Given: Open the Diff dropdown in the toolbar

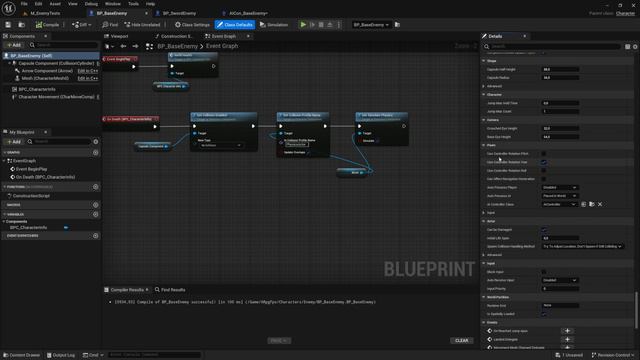Looking at the screenshot, I should coord(82,25).
